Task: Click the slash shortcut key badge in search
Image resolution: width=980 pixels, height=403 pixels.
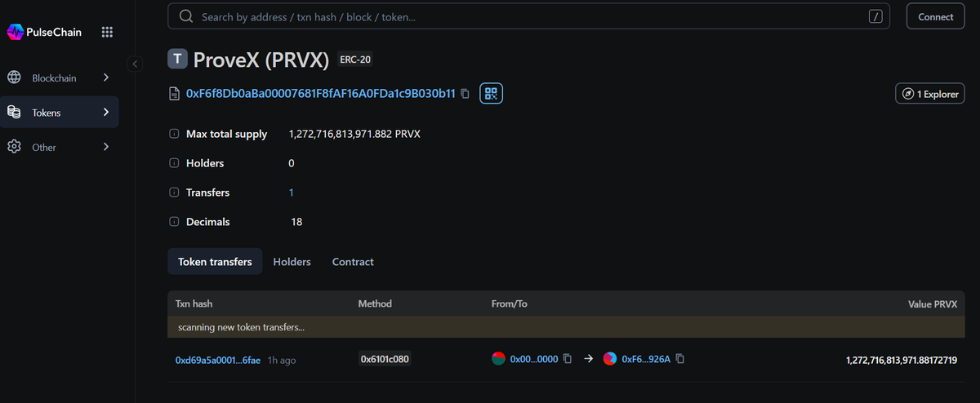Action: [x=875, y=16]
